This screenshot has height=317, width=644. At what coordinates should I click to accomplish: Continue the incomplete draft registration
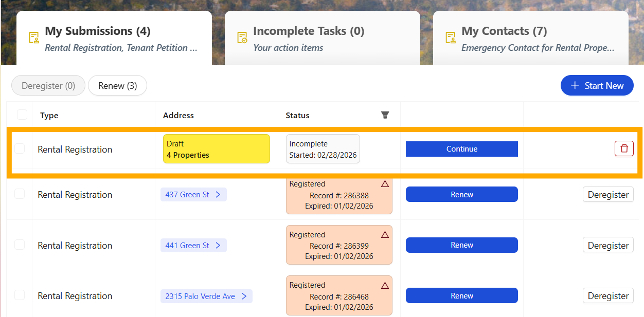click(462, 149)
